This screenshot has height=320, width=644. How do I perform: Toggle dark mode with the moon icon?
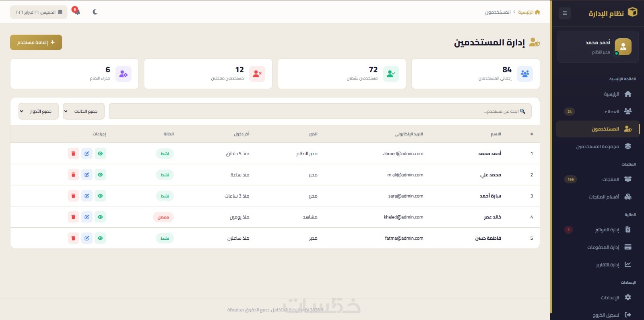pos(95,12)
